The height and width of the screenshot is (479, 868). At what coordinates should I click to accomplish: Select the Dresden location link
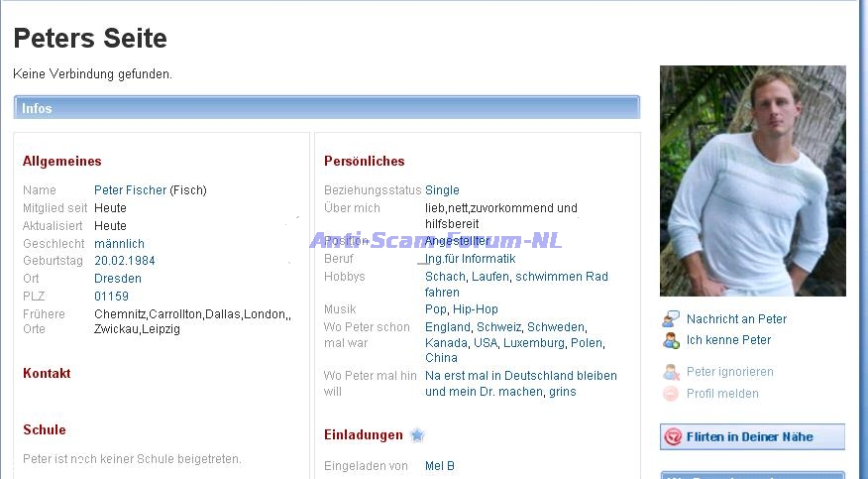[x=117, y=279]
